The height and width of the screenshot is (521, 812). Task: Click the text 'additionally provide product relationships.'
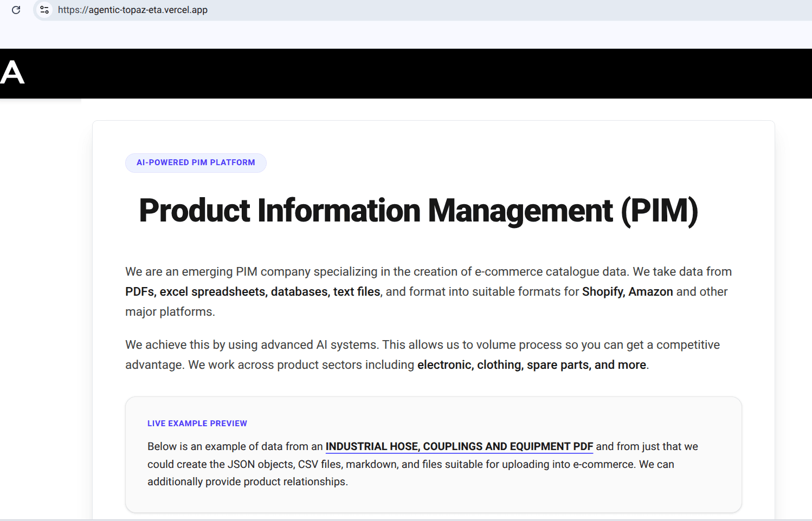click(x=248, y=481)
